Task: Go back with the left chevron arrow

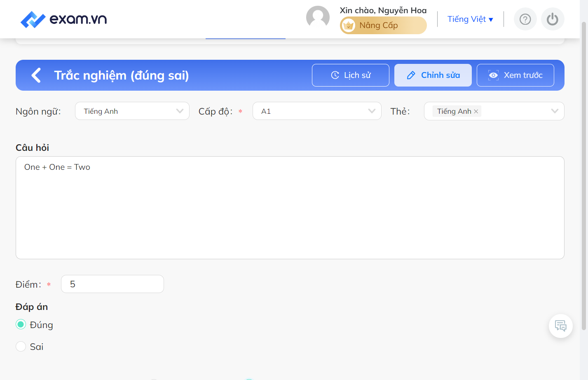Action: point(36,75)
